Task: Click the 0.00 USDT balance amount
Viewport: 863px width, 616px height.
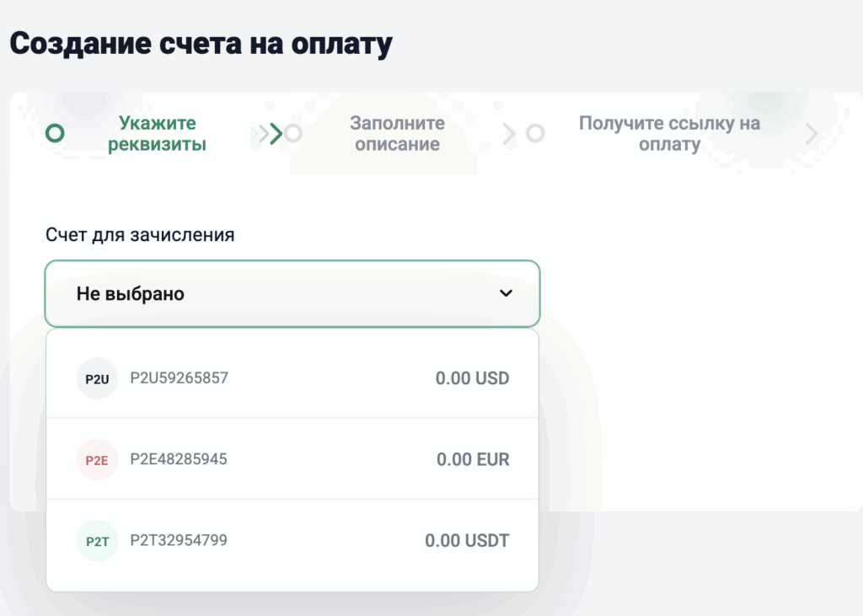Action: click(x=467, y=541)
